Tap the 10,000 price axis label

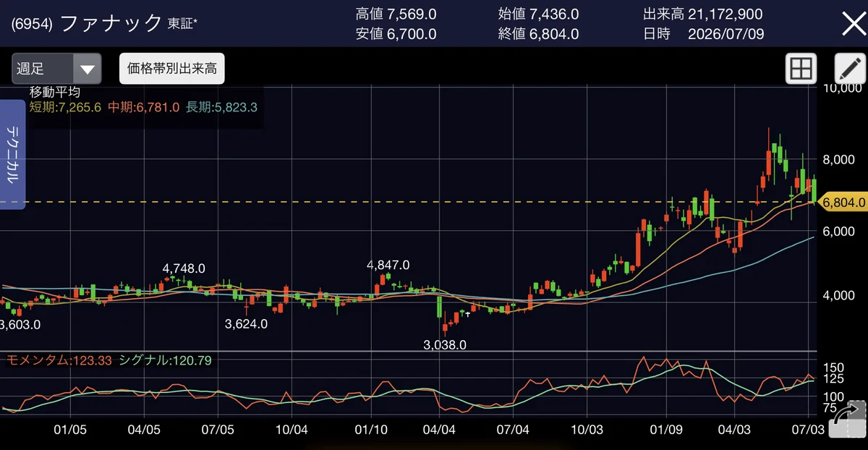point(843,88)
